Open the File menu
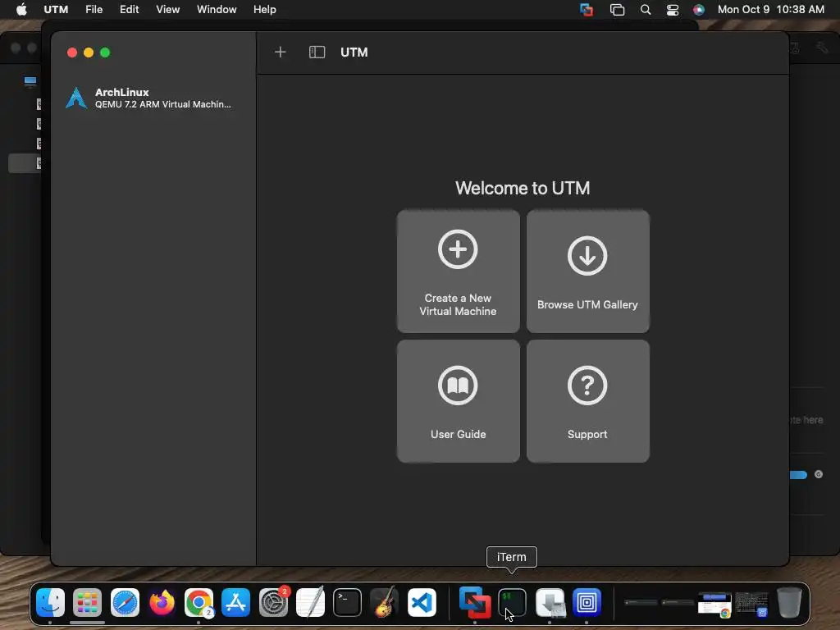 coord(94,10)
